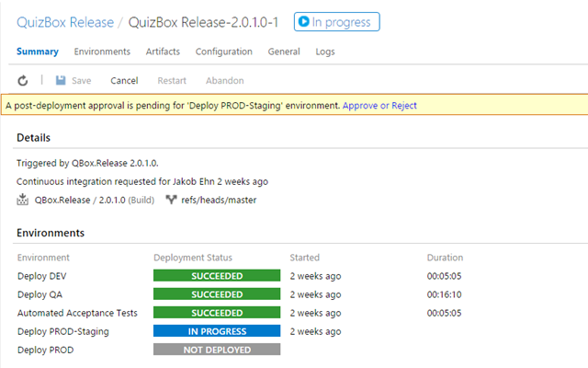This screenshot has height=368, width=588.
Task: Switch to the Summary tab
Action: 38,52
